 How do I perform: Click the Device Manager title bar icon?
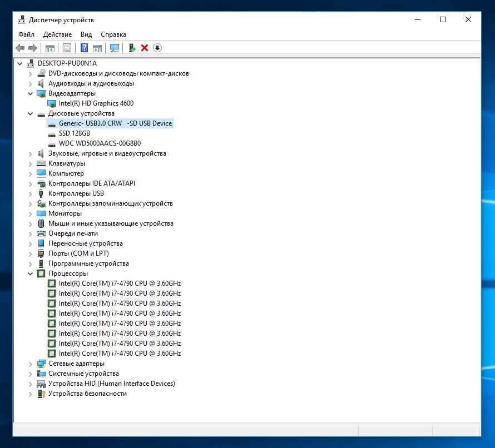(22, 19)
